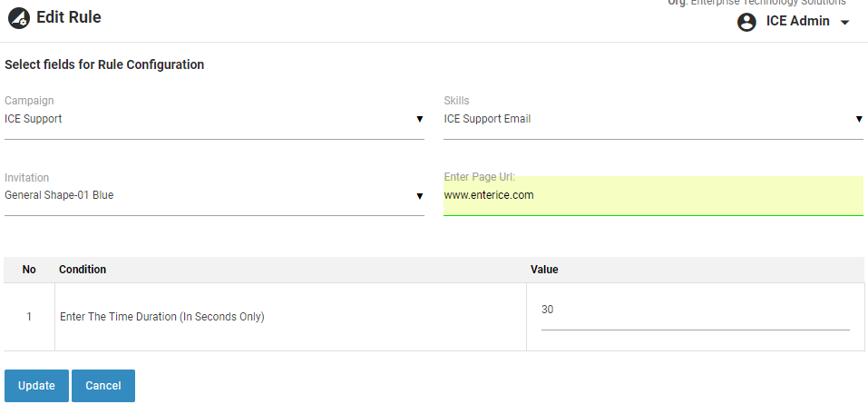
Task: Click the Value column header
Action: (x=544, y=270)
